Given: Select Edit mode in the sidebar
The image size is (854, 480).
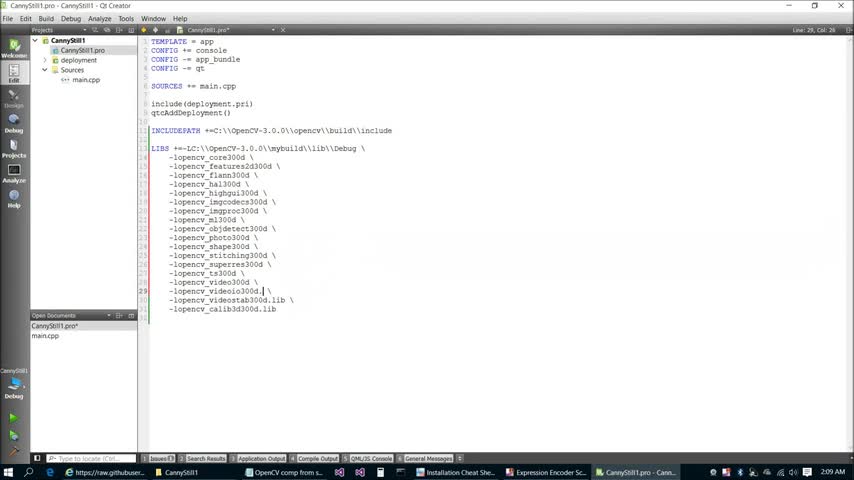Looking at the screenshot, I should click(14, 73).
